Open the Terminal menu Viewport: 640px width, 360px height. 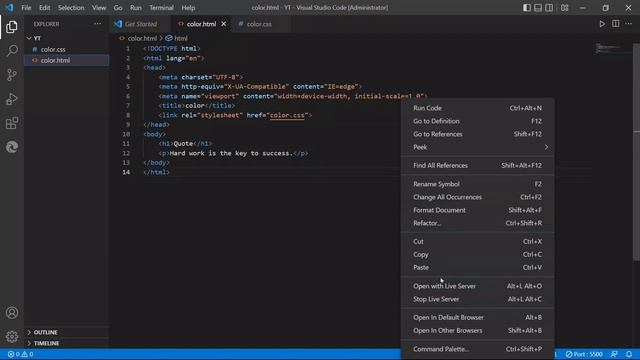161,8
